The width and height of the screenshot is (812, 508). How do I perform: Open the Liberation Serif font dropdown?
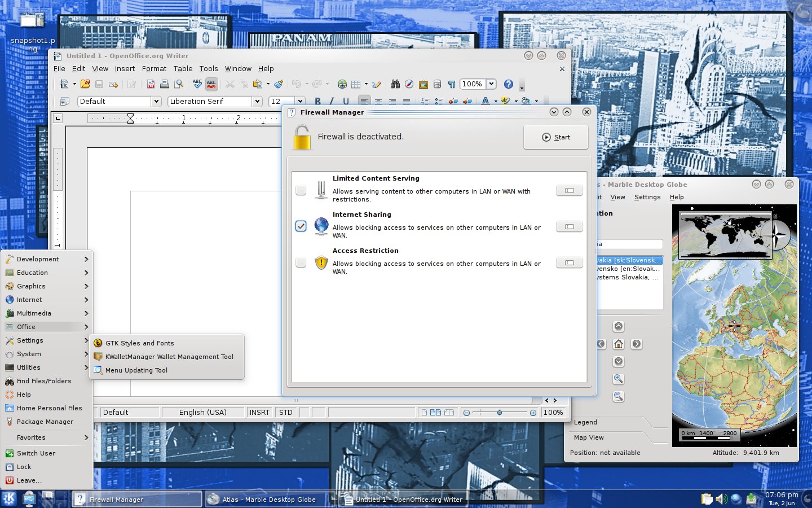tap(257, 101)
